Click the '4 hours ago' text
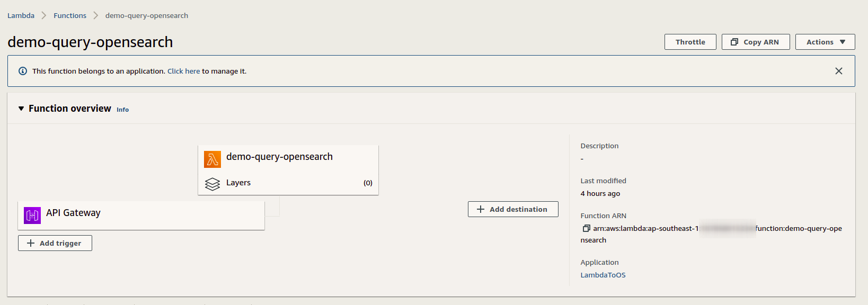Image resolution: width=868 pixels, height=305 pixels. pos(600,193)
